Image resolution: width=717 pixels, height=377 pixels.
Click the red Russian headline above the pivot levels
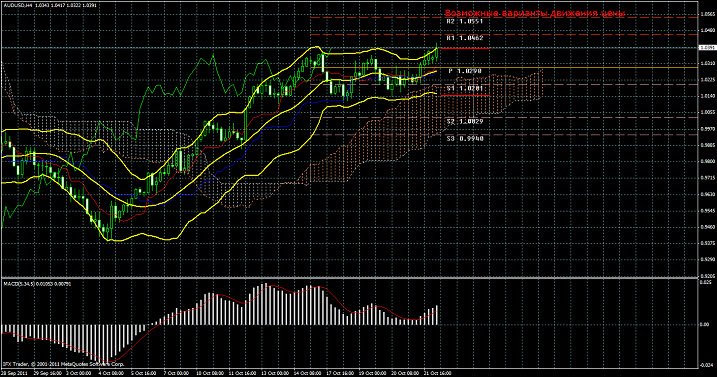coord(535,13)
